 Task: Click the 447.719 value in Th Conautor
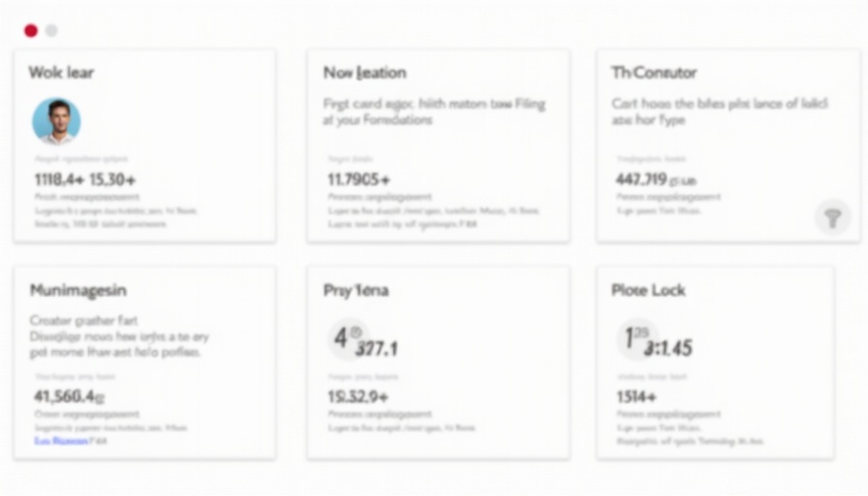pyautogui.click(x=641, y=179)
